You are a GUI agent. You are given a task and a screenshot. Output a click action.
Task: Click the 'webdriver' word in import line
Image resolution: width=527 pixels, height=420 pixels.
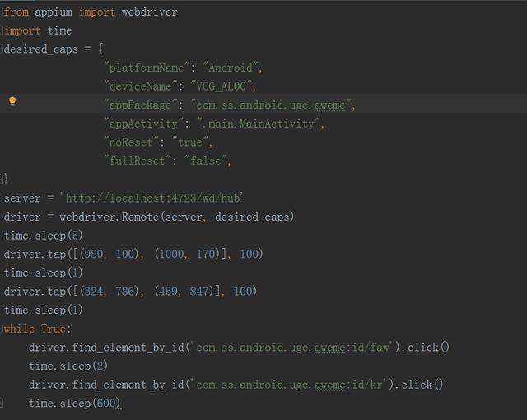click(x=150, y=12)
